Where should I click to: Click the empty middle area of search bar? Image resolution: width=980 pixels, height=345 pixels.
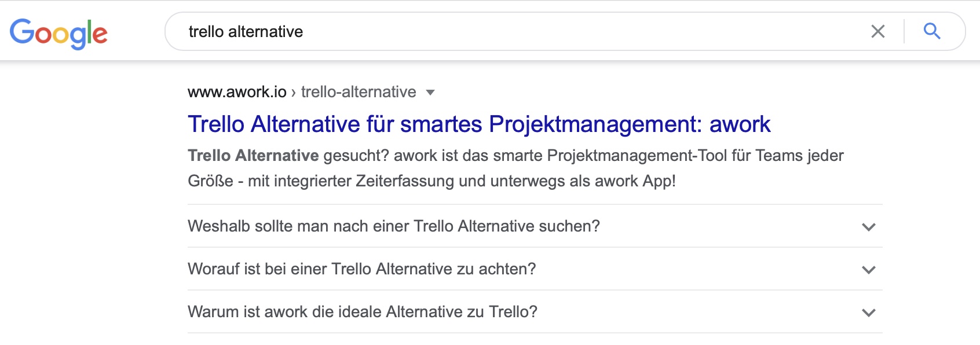(579, 31)
